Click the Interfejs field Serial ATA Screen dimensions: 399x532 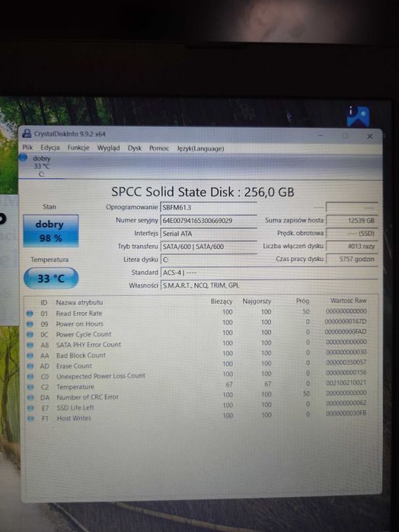[209, 234]
